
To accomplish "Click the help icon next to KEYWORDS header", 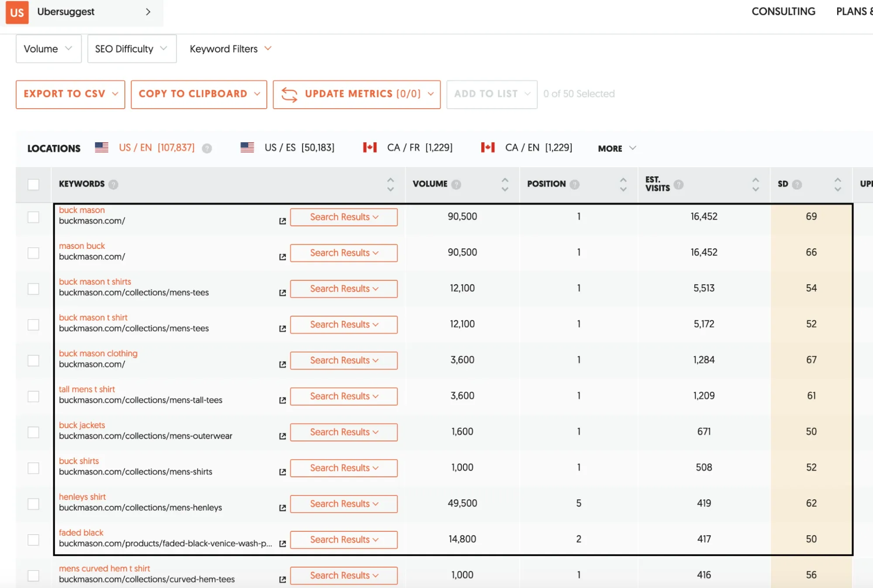I will pos(113,184).
